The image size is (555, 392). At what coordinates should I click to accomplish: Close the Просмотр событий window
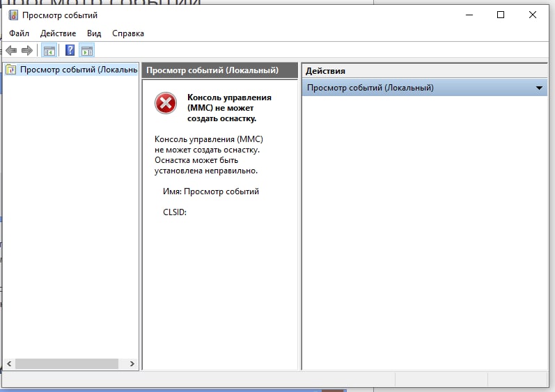[x=532, y=15]
